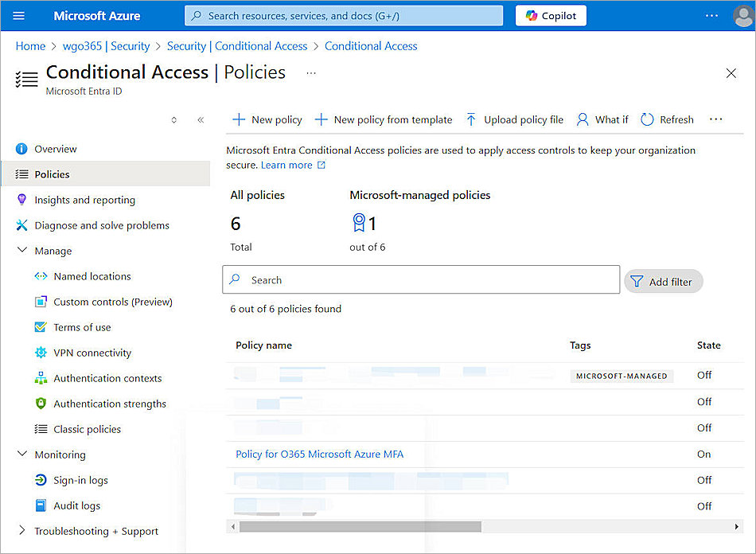Refresh the policies list
Viewport: 756px width, 554px height.
coord(667,119)
